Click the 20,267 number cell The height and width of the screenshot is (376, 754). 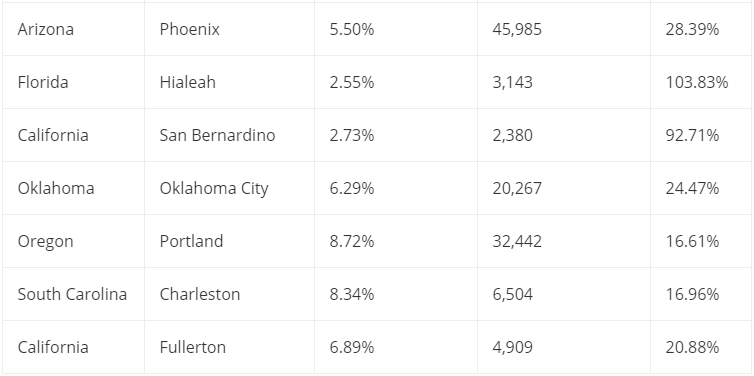[x=564, y=188]
